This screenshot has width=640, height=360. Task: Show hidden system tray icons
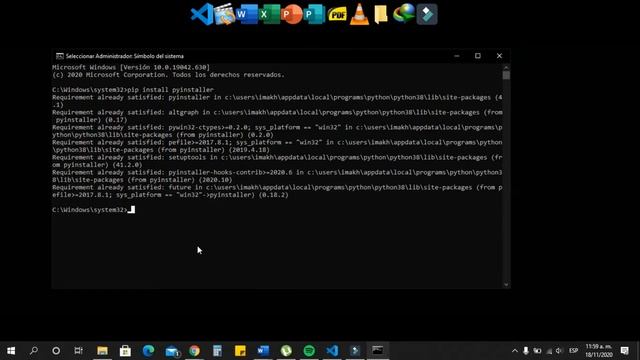click(x=515, y=351)
